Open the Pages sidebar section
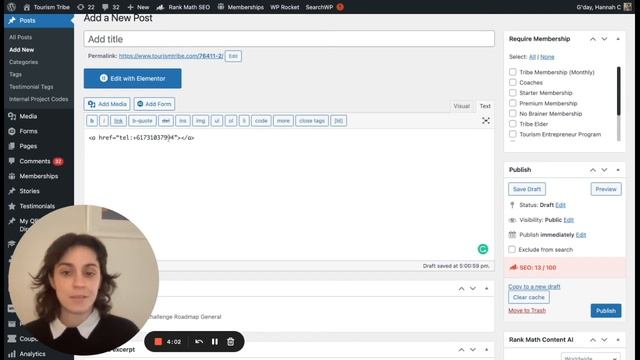 (x=28, y=146)
